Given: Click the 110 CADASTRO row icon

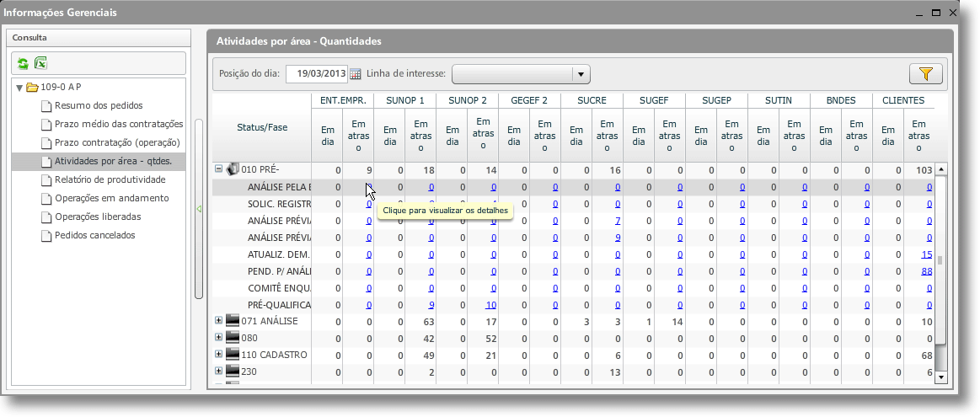Looking at the screenshot, I should point(232,356).
